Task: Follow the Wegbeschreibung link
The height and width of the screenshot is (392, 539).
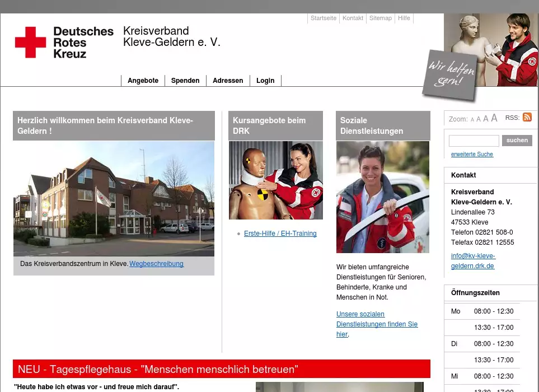Action: (x=156, y=264)
